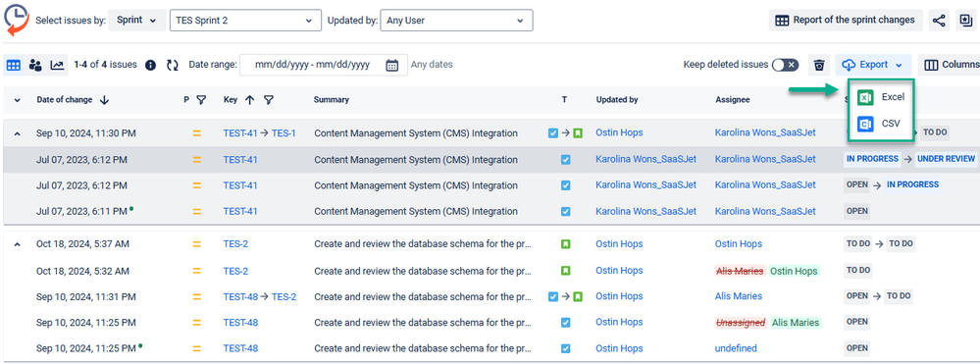Image resolution: width=980 pixels, height=364 pixels.
Task: Click Oct 18, 2024, 5:37 AM date cell
Action: click(82, 244)
